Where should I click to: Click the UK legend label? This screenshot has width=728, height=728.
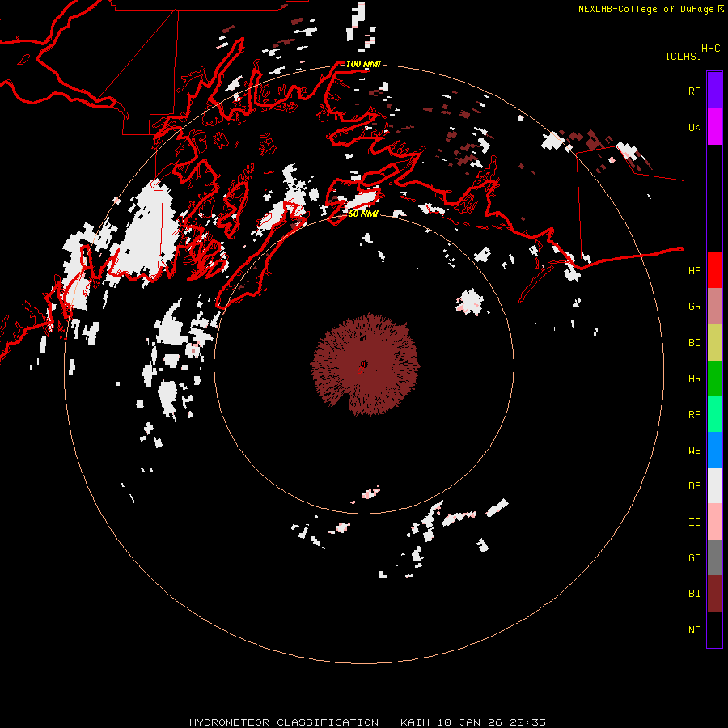pos(694,127)
